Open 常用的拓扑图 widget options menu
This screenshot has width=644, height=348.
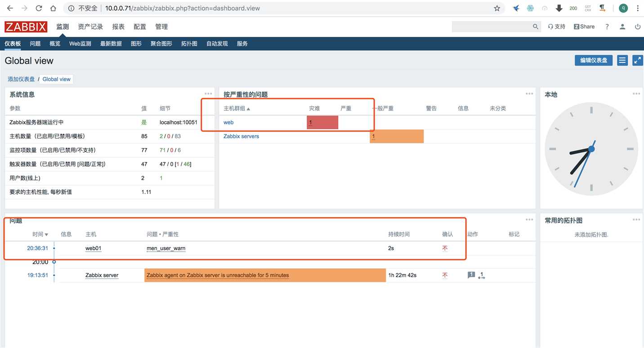point(636,219)
